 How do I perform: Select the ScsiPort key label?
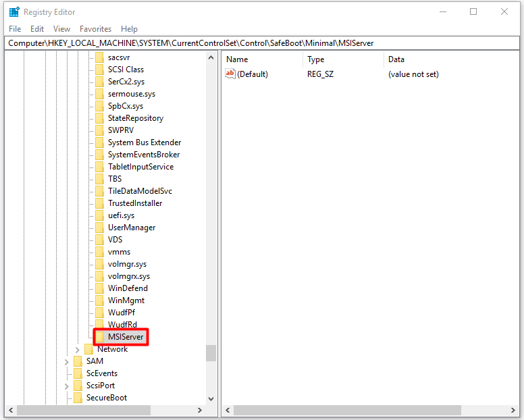pyautogui.click(x=101, y=386)
